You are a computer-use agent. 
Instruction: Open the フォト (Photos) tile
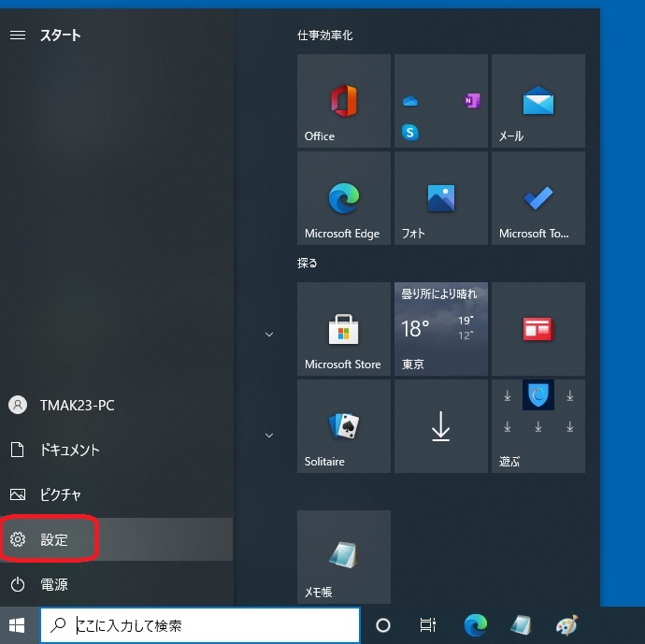[440, 198]
